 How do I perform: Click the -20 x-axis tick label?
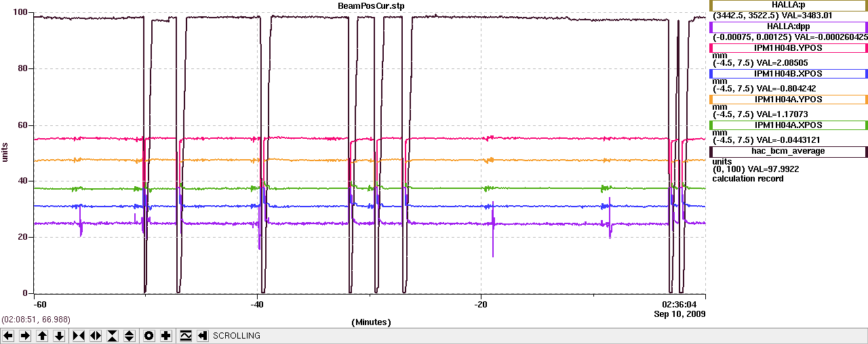tap(481, 305)
